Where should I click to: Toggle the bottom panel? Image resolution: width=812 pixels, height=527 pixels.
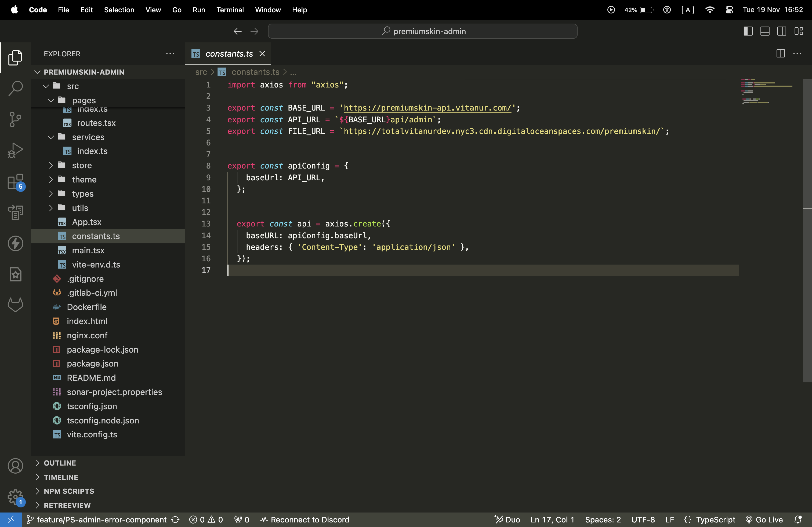pyautogui.click(x=764, y=31)
